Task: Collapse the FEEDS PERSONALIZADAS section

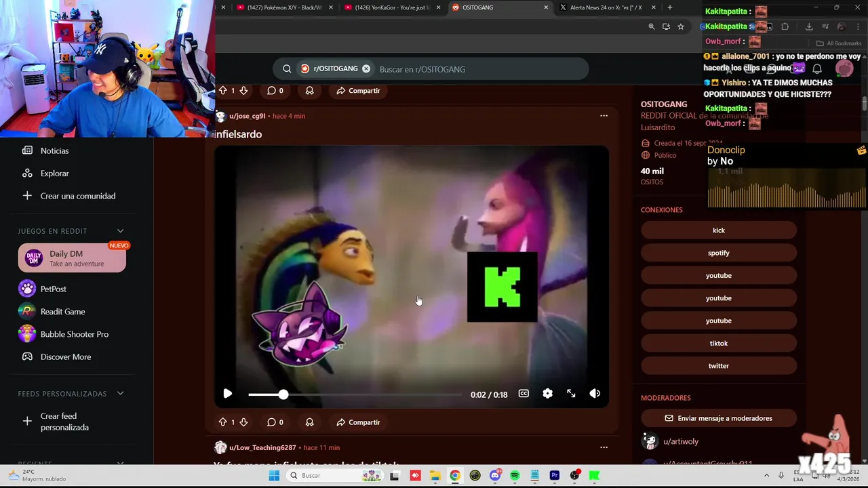Action: 120,394
